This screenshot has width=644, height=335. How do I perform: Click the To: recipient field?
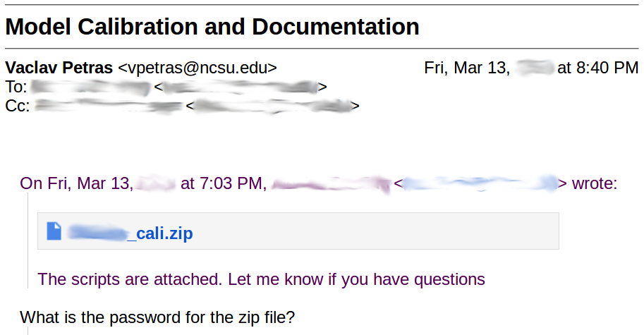[166, 87]
